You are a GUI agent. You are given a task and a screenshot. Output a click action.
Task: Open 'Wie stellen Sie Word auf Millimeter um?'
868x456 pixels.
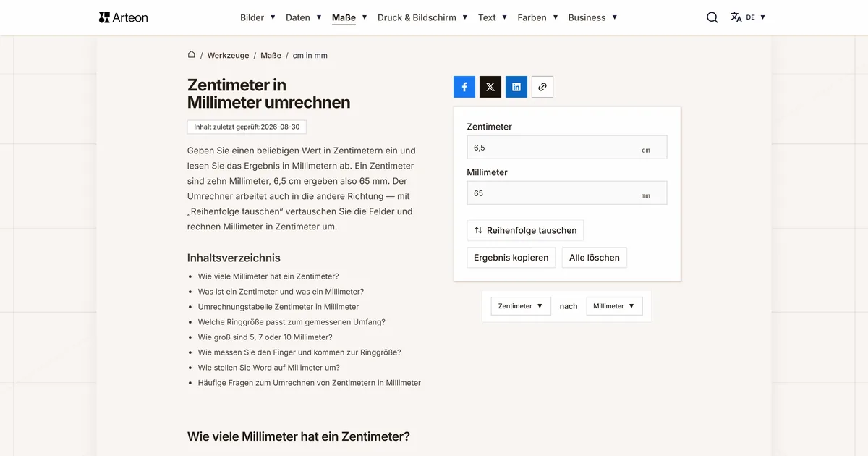click(x=269, y=368)
